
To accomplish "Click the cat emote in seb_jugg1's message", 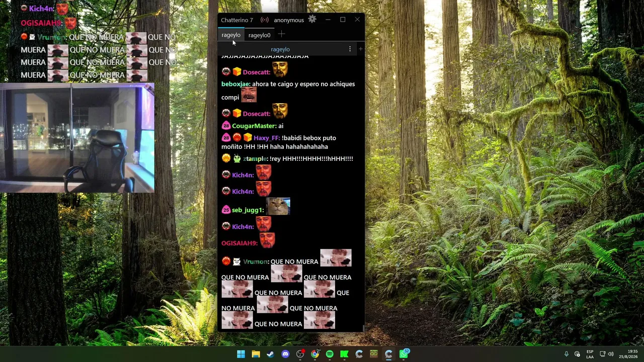I will (278, 206).
